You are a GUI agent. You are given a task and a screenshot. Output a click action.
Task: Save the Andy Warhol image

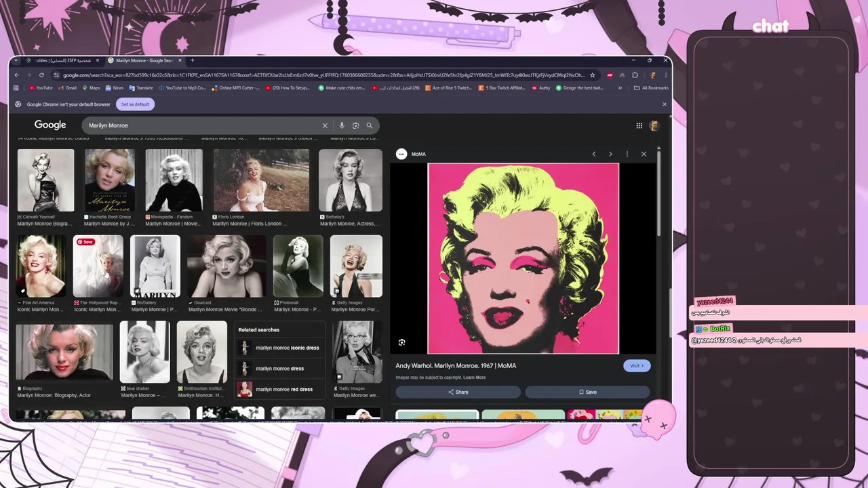[x=588, y=392]
